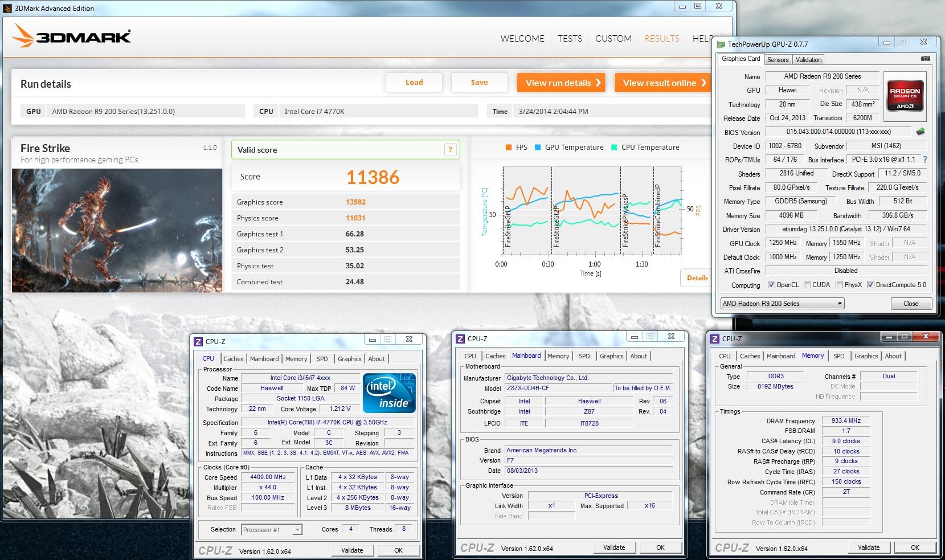This screenshot has width=945, height=560.
Task: Open Memory tab in the CPU-Z Mainboard window
Action: 558,356
